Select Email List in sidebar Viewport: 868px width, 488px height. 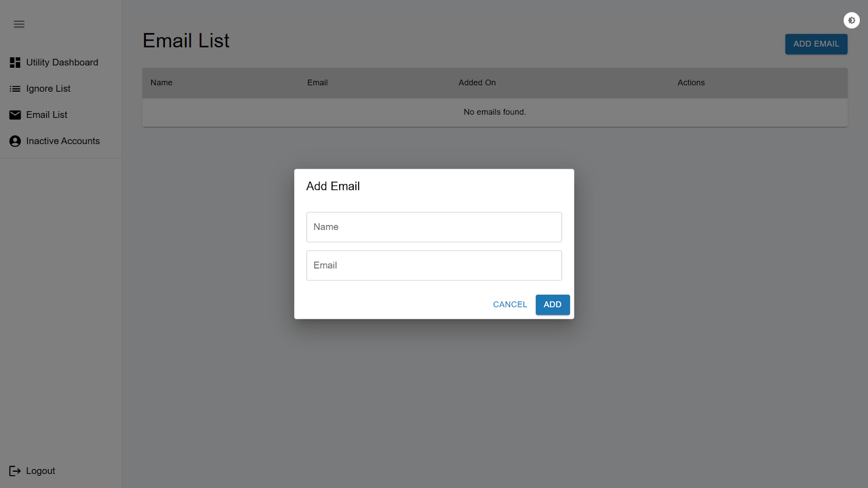tap(47, 114)
